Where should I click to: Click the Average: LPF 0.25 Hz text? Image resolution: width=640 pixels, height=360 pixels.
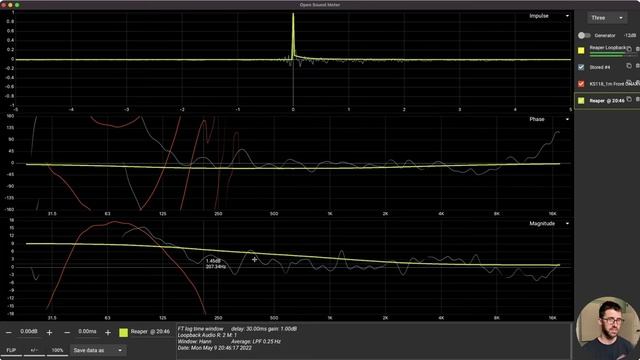pyautogui.click(x=256, y=342)
